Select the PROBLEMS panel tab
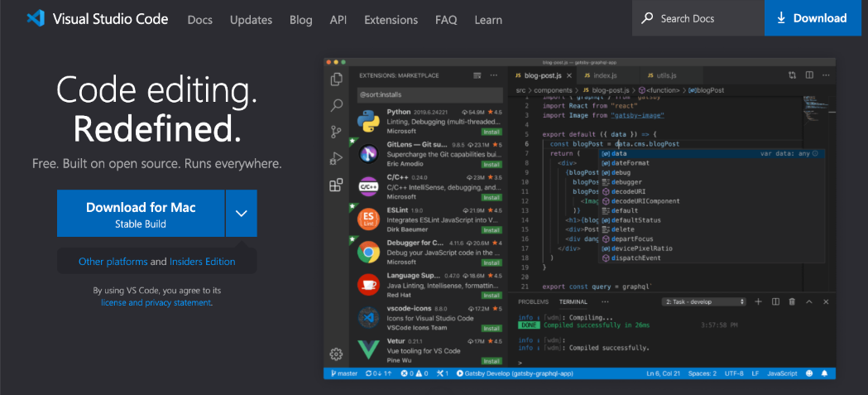868x395 pixels. pyautogui.click(x=533, y=302)
